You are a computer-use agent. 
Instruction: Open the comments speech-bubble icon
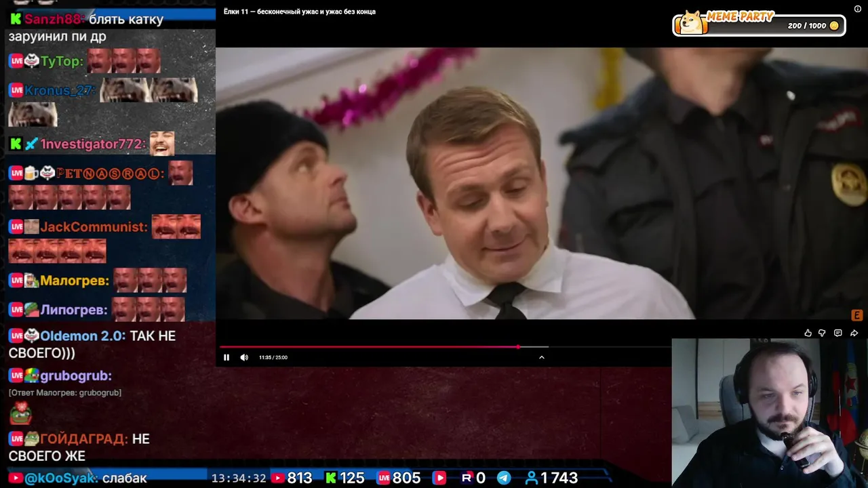838,333
